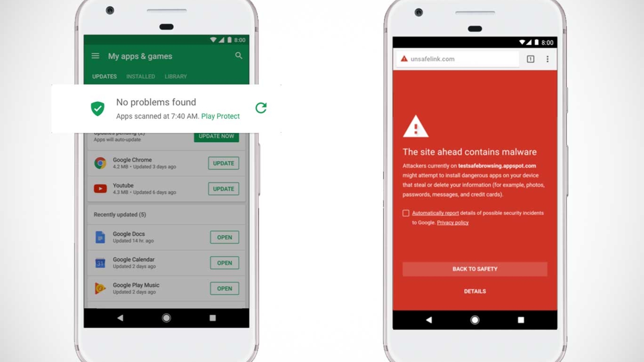Click the Google Play Protect shield icon

(97, 108)
